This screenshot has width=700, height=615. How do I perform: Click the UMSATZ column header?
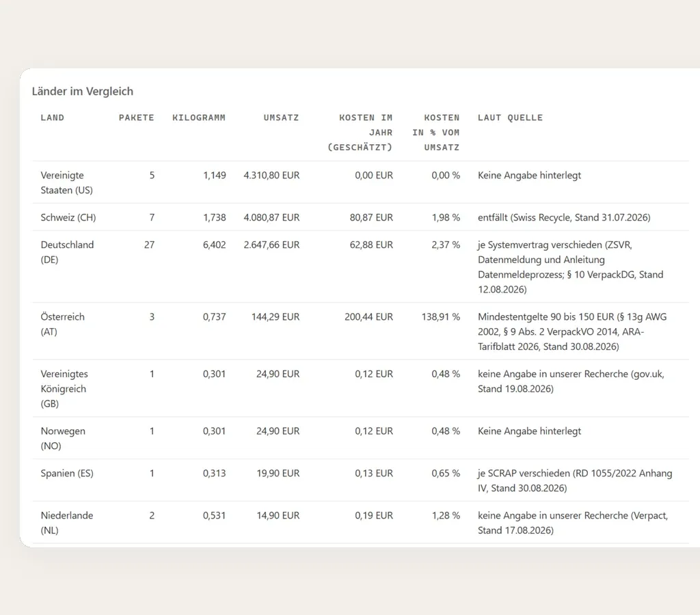pos(281,118)
